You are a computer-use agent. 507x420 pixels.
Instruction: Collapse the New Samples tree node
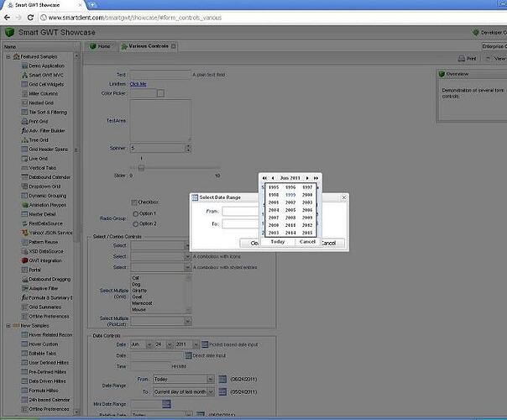[x=8, y=326]
